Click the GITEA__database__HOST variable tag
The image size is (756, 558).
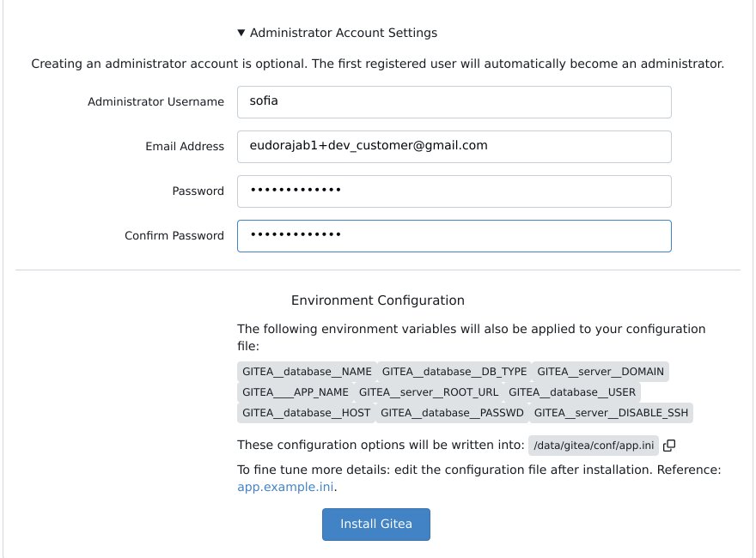[x=306, y=413]
